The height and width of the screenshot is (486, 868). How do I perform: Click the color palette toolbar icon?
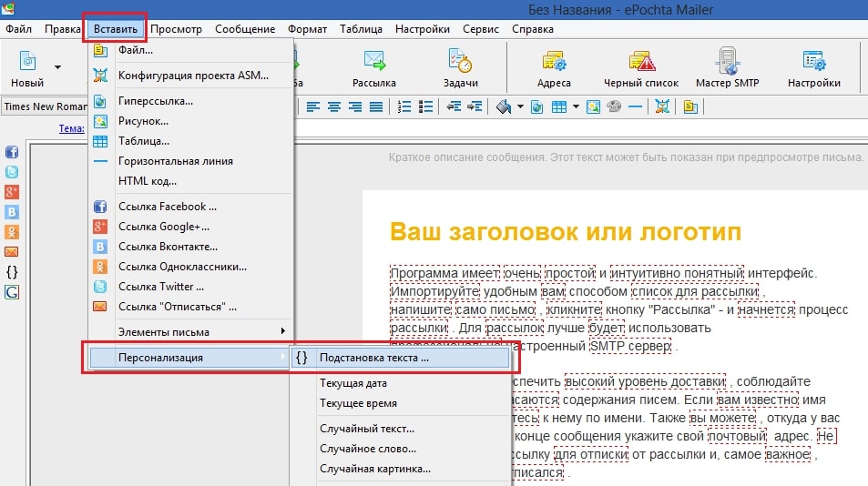614,106
